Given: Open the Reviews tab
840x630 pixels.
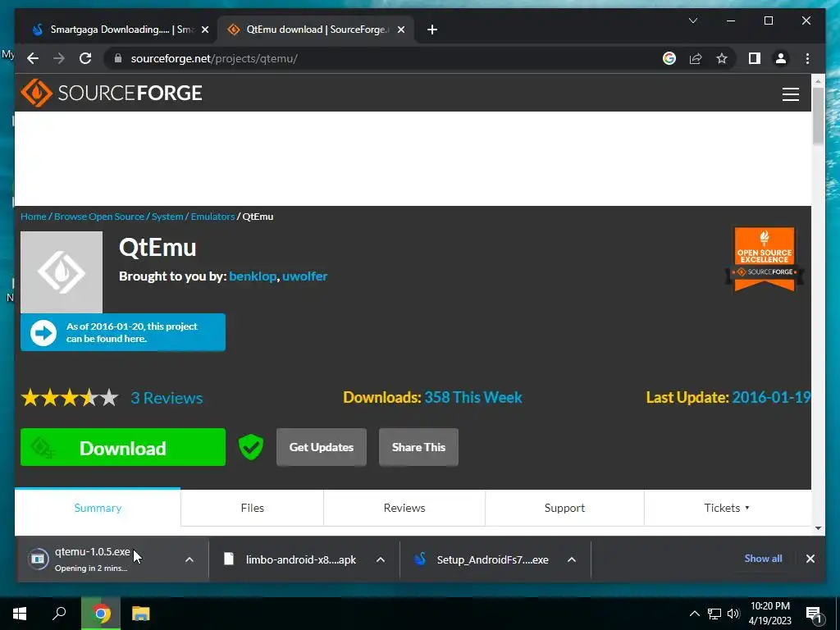Looking at the screenshot, I should coord(404,508).
